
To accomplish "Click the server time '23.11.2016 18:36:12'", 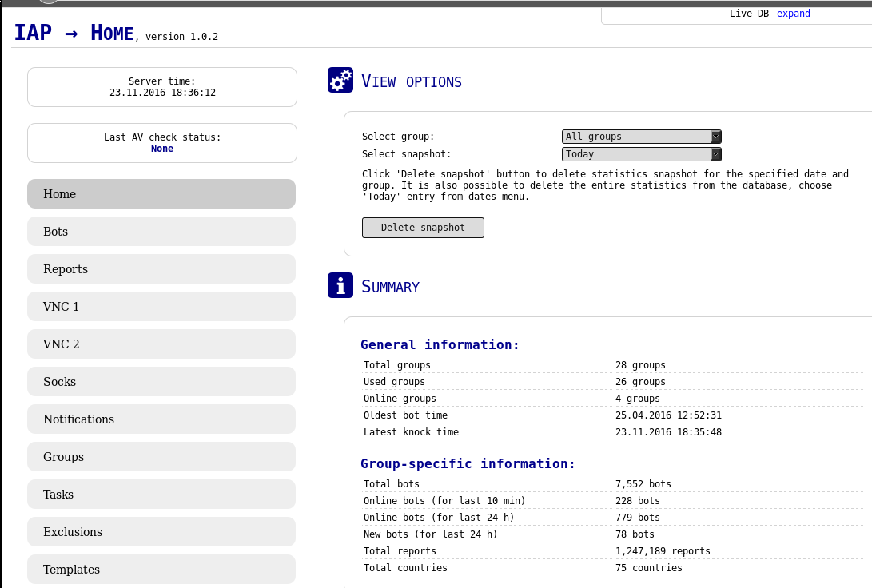I will (162, 92).
